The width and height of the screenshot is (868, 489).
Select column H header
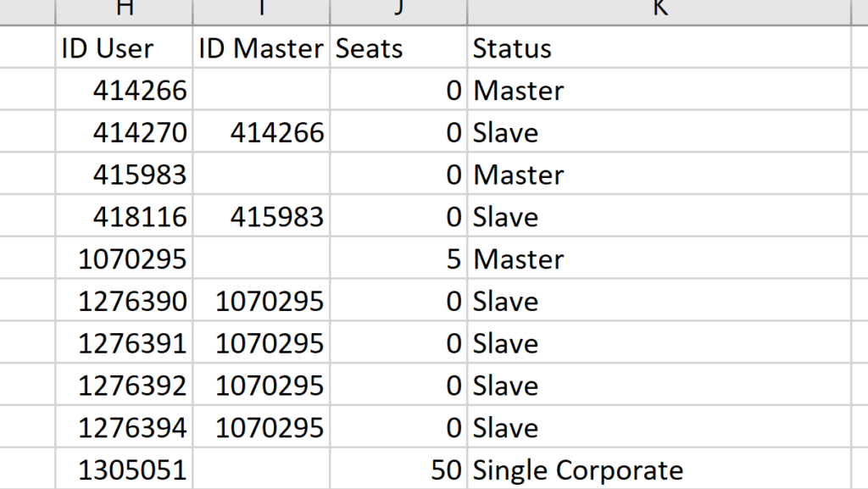tap(124, 12)
